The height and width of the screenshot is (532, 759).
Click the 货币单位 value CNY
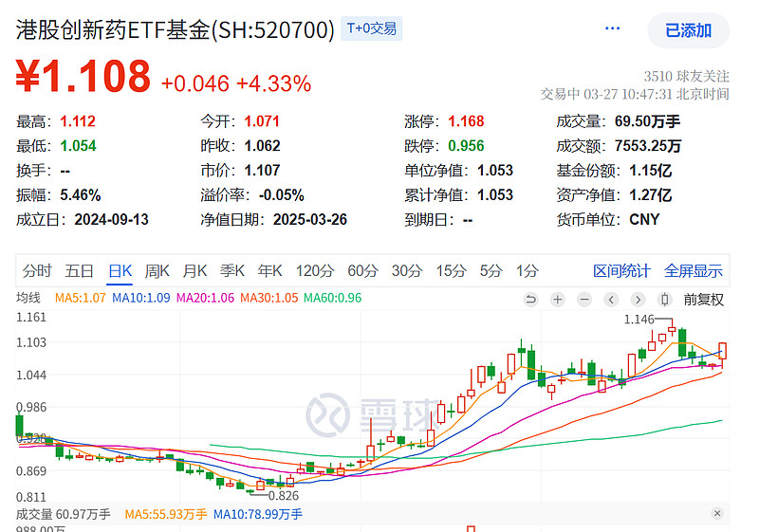tap(644, 220)
